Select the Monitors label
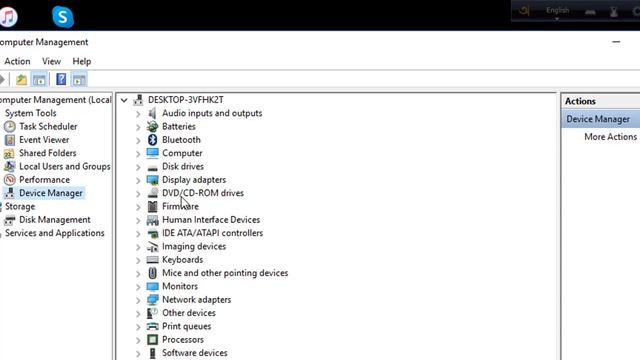 coord(180,286)
